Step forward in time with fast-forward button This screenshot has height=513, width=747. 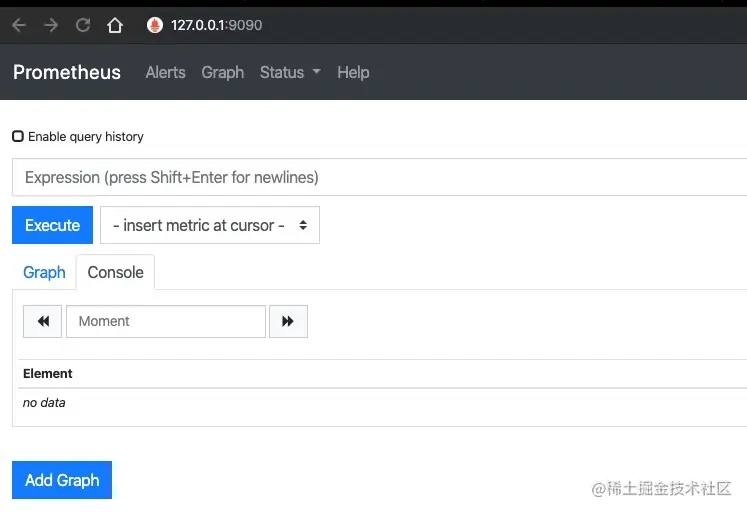[x=288, y=321]
